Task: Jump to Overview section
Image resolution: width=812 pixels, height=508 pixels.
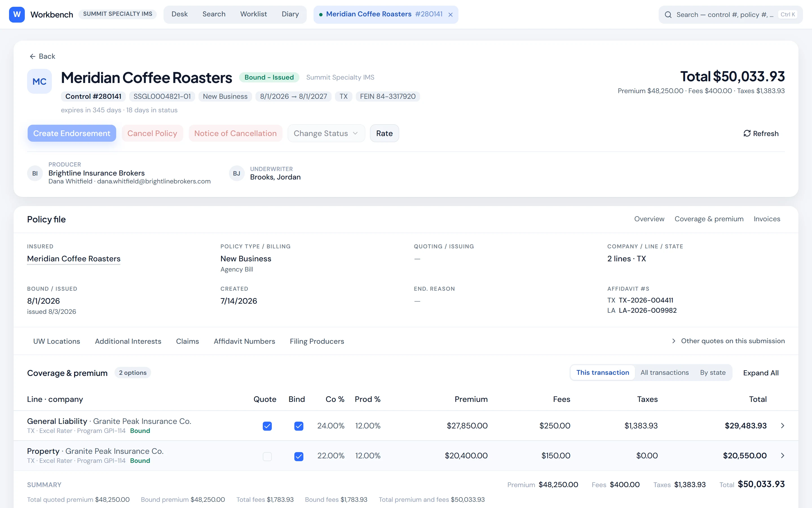Action: click(x=649, y=219)
